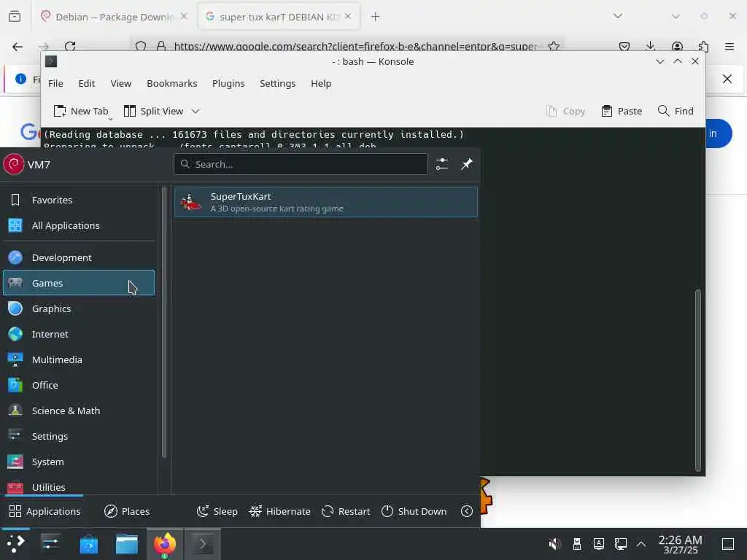The width and height of the screenshot is (747, 560).
Task: Open Firefox hamburger application menu
Action: 729,46
